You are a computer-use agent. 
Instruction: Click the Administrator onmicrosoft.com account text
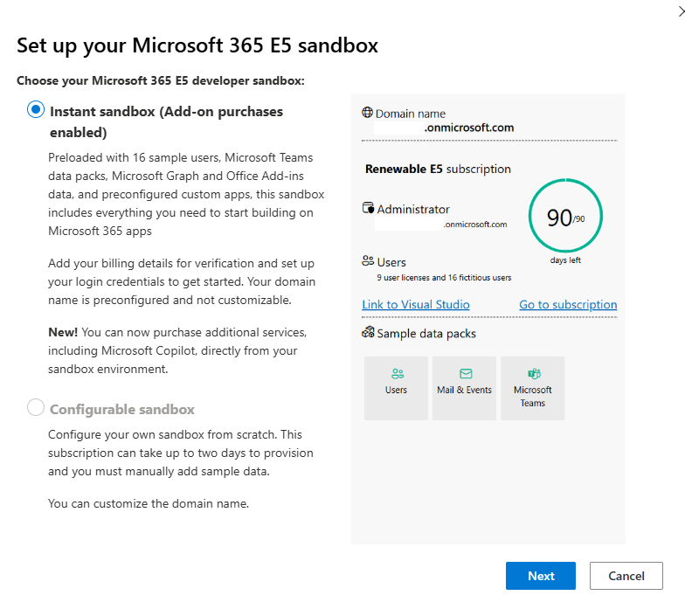440,224
